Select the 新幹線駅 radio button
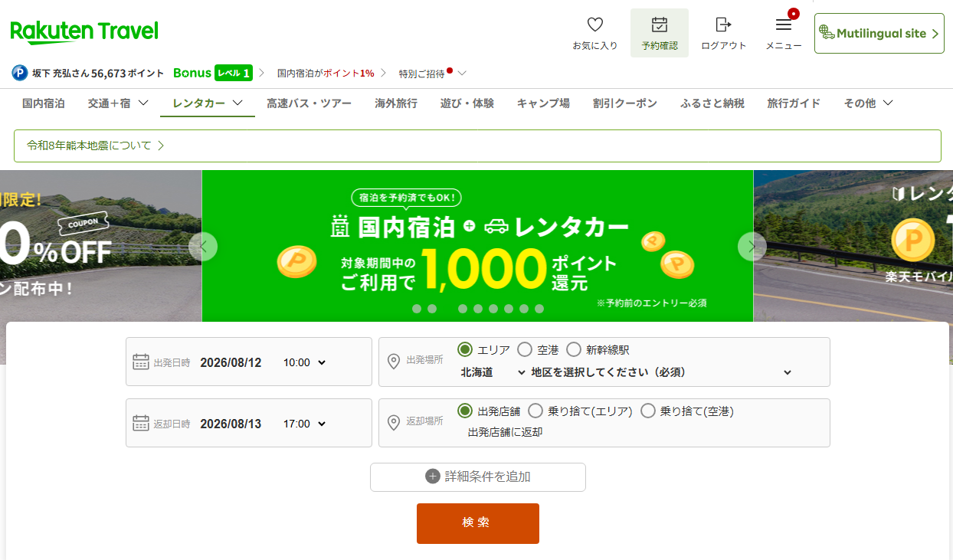The height and width of the screenshot is (560, 953). click(x=574, y=349)
